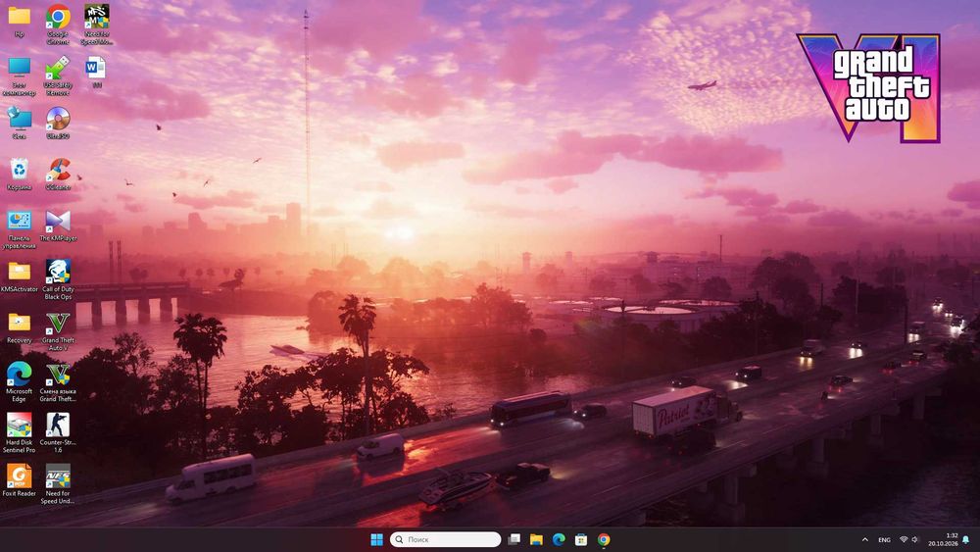
Task: Select the Microsoft Edge desktop shortcut
Action: tap(20, 382)
